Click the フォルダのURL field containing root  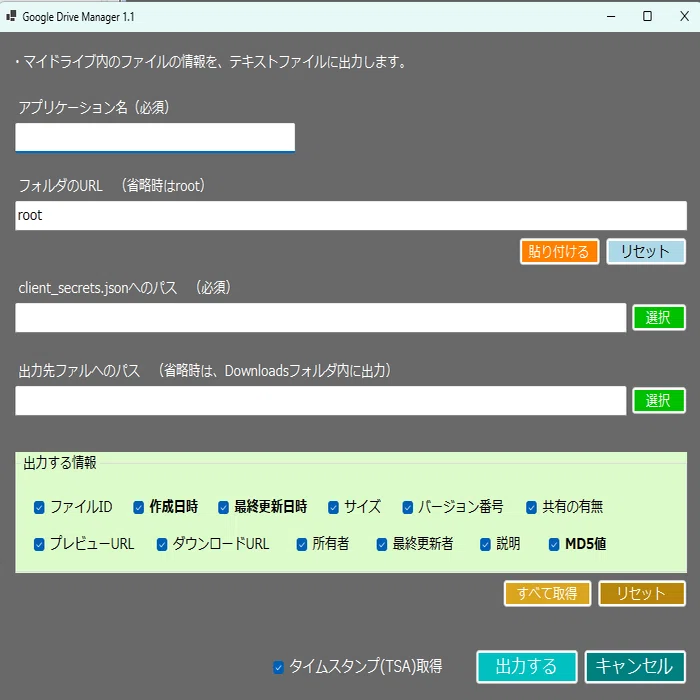(351, 215)
